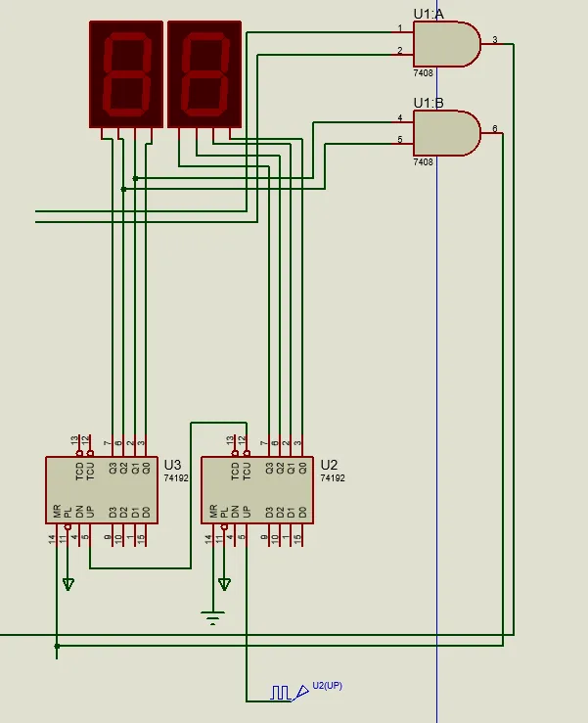The height and width of the screenshot is (723, 588).
Task: Select the U1:B AND gate body
Action: pyautogui.click(x=447, y=133)
